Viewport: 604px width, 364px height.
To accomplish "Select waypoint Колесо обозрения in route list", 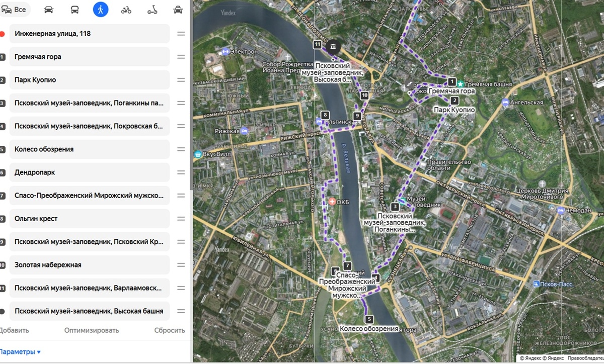I will 90,149.
